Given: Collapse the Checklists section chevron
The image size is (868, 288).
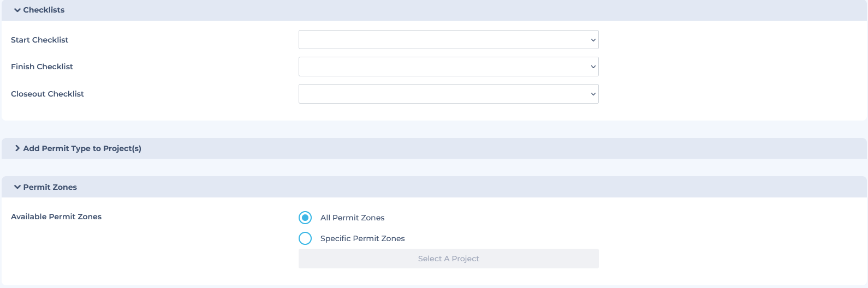Looking at the screenshot, I should pos(17,10).
